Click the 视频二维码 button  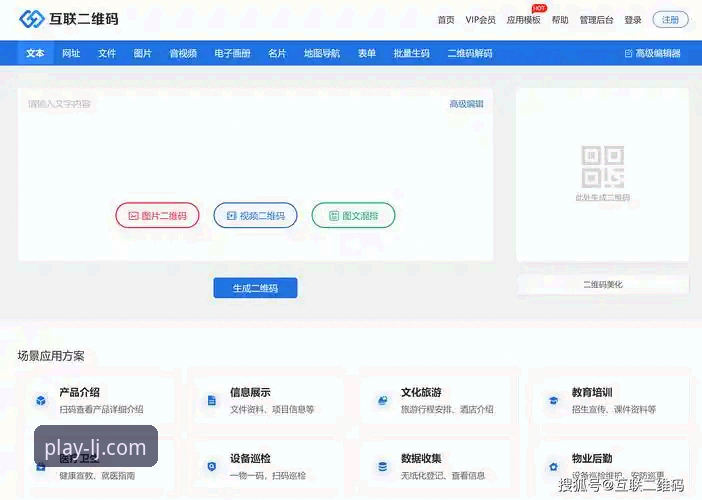(255, 215)
